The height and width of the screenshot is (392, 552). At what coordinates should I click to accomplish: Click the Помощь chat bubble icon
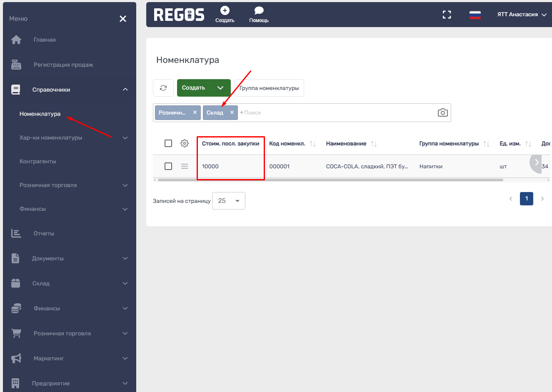click(259, 11)
